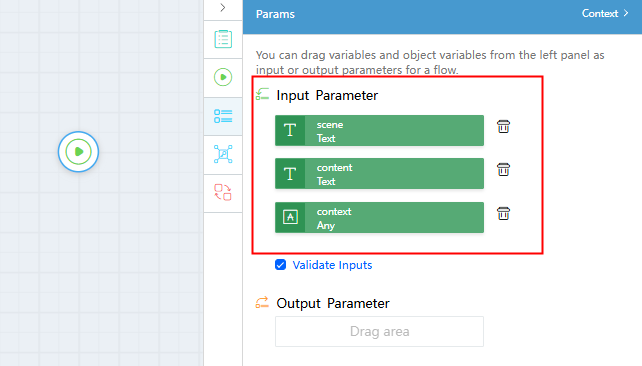Open the object mapping sidebar icon

point(223,154)
